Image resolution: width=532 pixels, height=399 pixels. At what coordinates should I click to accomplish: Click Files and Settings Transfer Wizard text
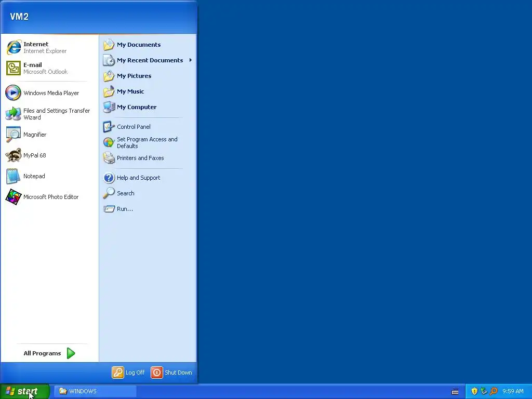pyautogui.click(x=57, y=114)
